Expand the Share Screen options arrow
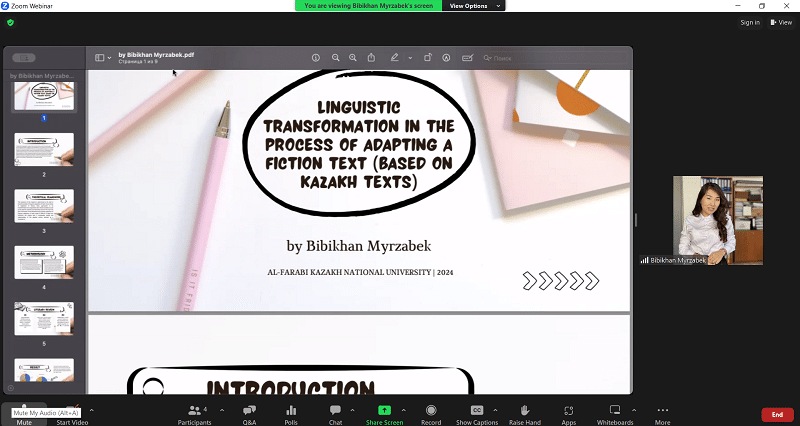 [x=404, y=409]
